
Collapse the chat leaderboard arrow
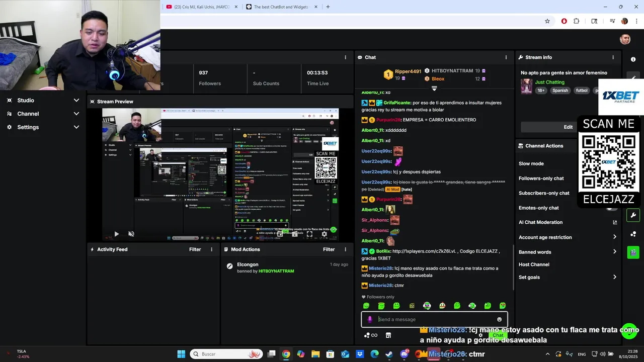[434, 88]
